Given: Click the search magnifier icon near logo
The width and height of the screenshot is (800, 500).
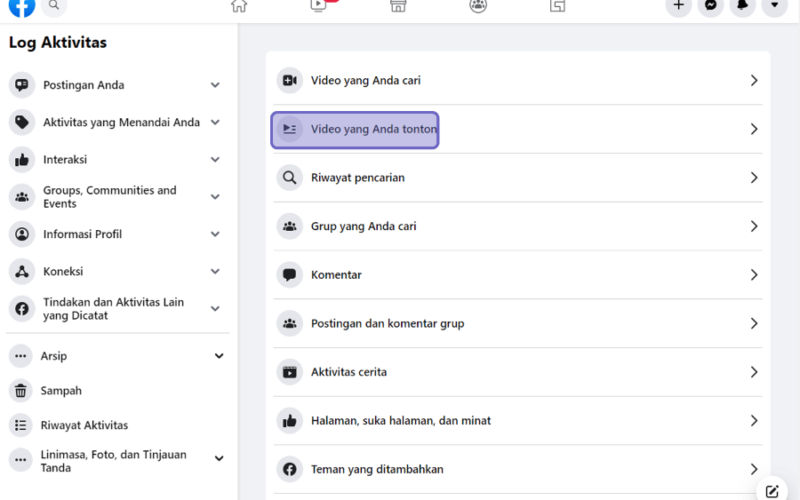Looking at the screenshot, I should [x=54, y=6].
